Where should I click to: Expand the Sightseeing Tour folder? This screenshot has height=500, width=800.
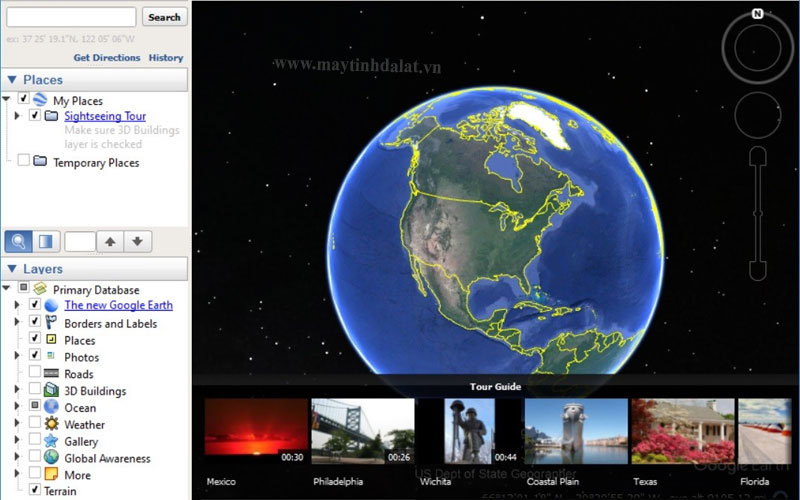[x=17, y=116]
